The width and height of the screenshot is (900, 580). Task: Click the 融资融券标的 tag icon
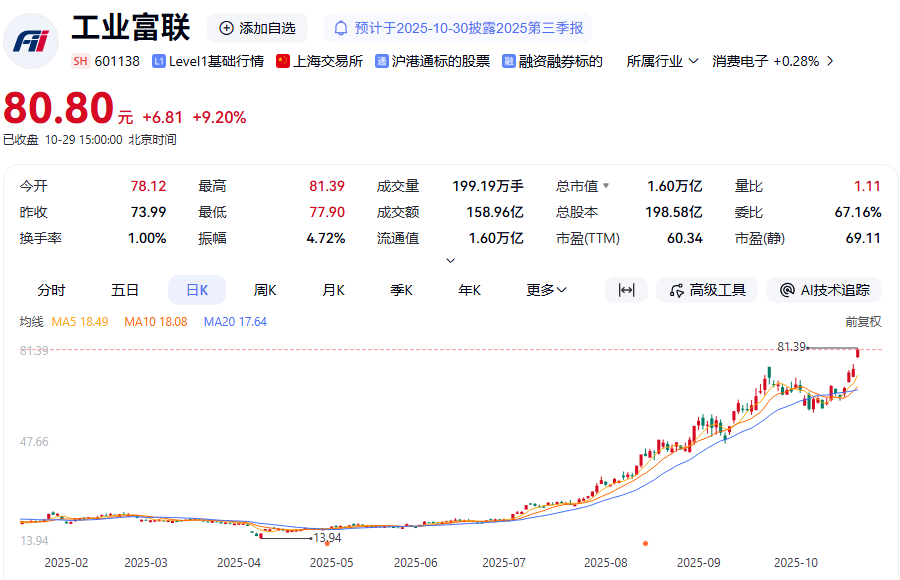509,61
